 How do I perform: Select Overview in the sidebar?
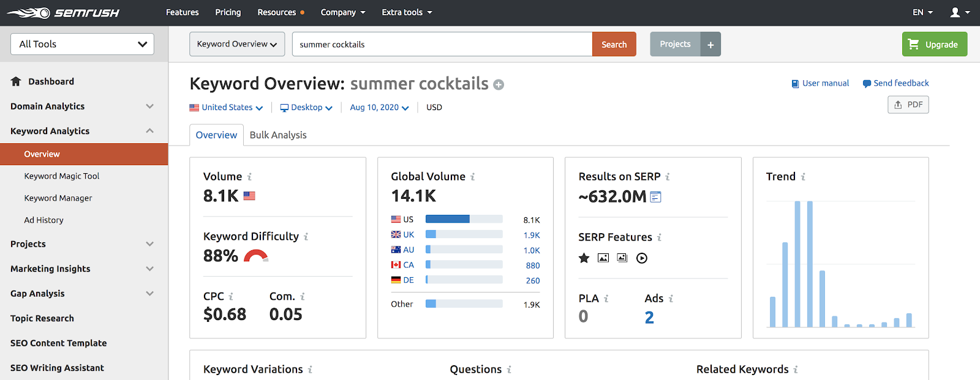click(x=84, y=154)
